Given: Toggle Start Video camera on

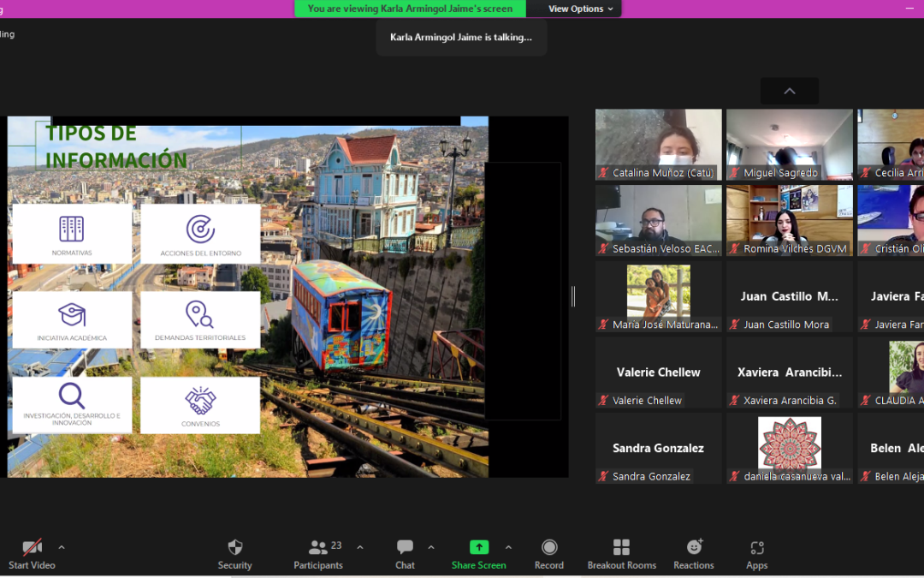Looking at the screenshot, I should 32,547.
